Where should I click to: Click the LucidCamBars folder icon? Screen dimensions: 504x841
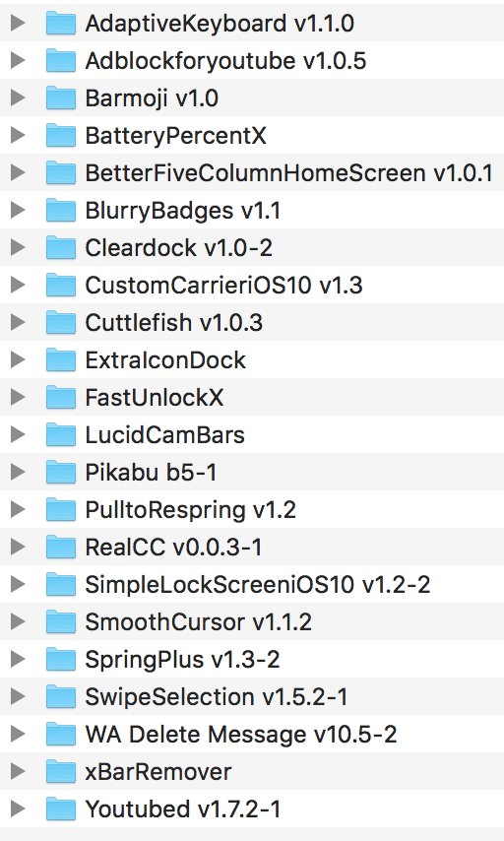[61, 435]
